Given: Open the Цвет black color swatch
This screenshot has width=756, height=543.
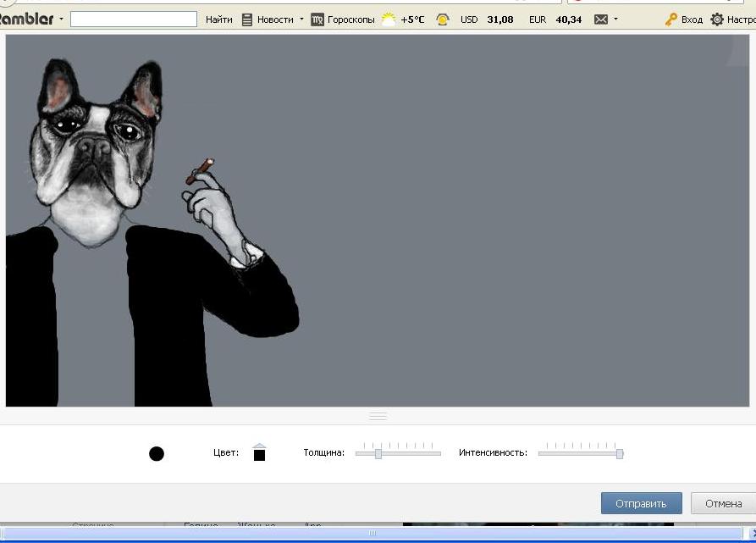Looking at the screenshot, I should (259, 453).
